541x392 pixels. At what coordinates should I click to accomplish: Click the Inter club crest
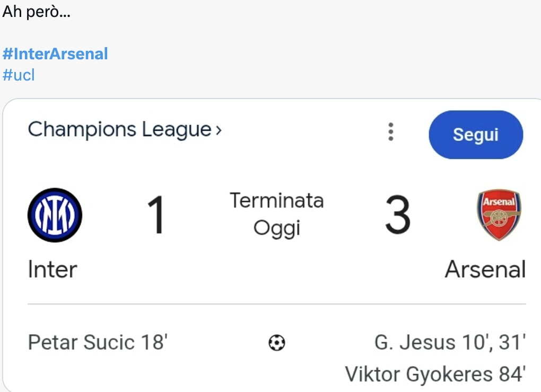tap(55, 215)
